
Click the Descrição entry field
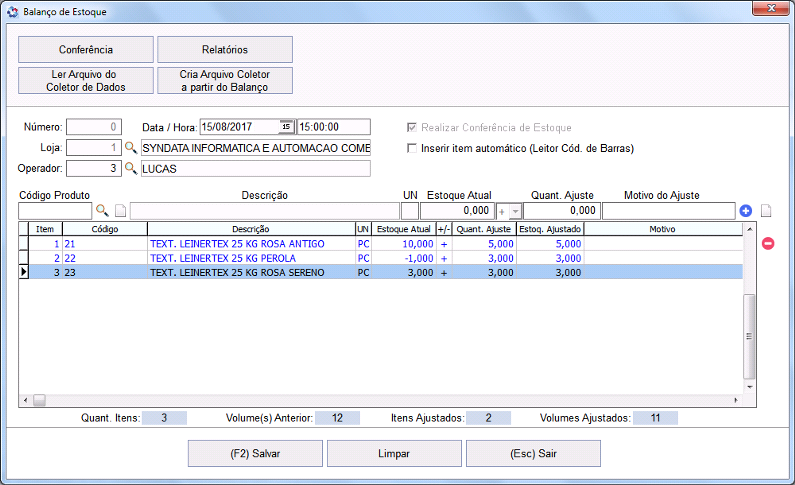265,211
